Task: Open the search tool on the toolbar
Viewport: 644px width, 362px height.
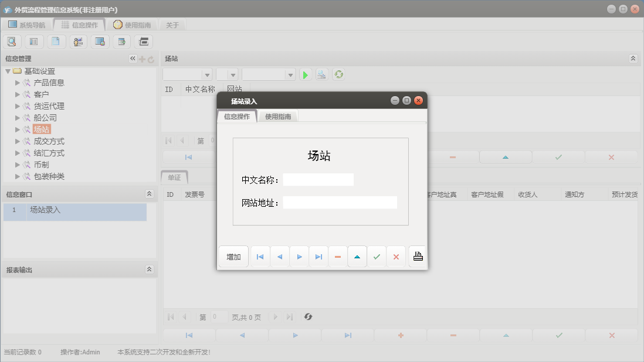Action: (12, 41)
